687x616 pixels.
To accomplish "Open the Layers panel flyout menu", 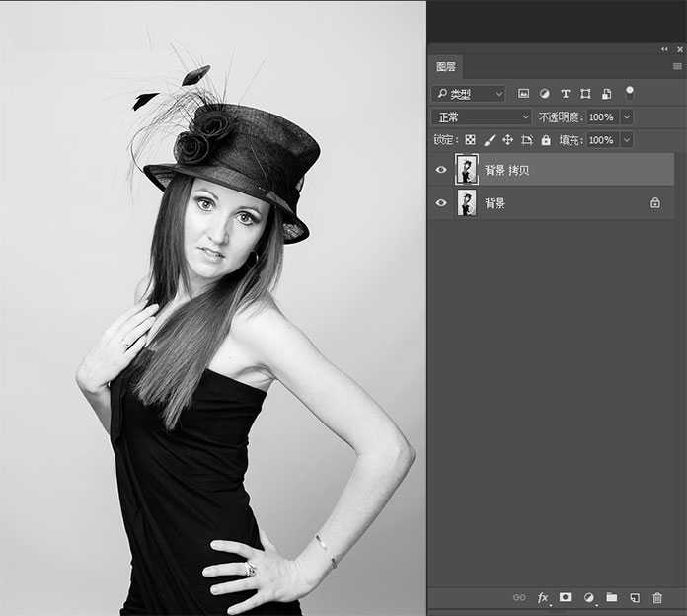I will click(x=676, y=66).
